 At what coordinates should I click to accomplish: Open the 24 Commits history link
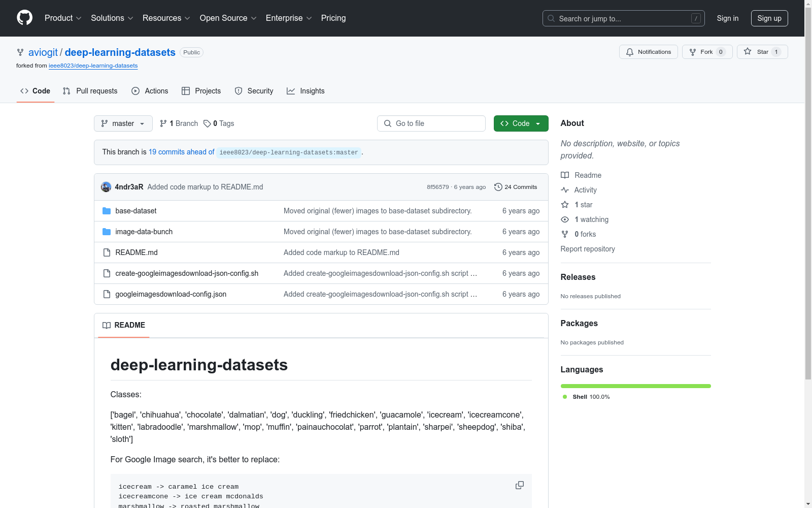pyautogui.click(x=516, y=187)
